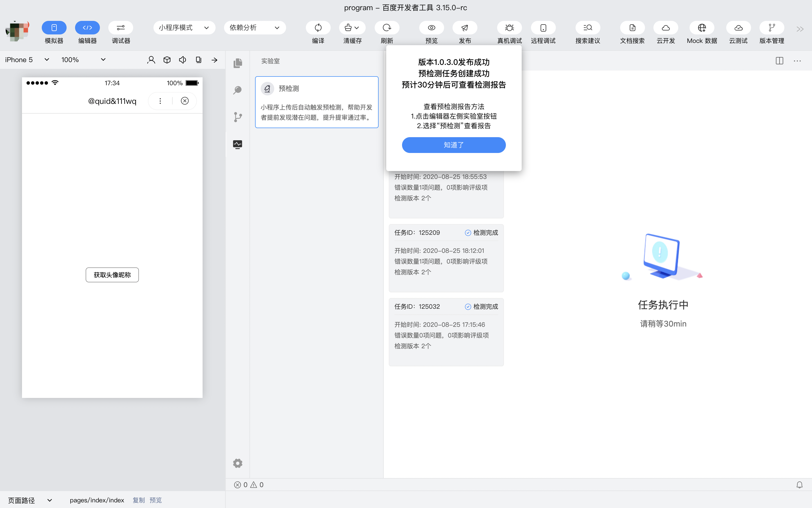Click 检测完成 status for task 125209
Image resolution: width=812 pixels, height=508 pixels.
[x=481, y=233]
